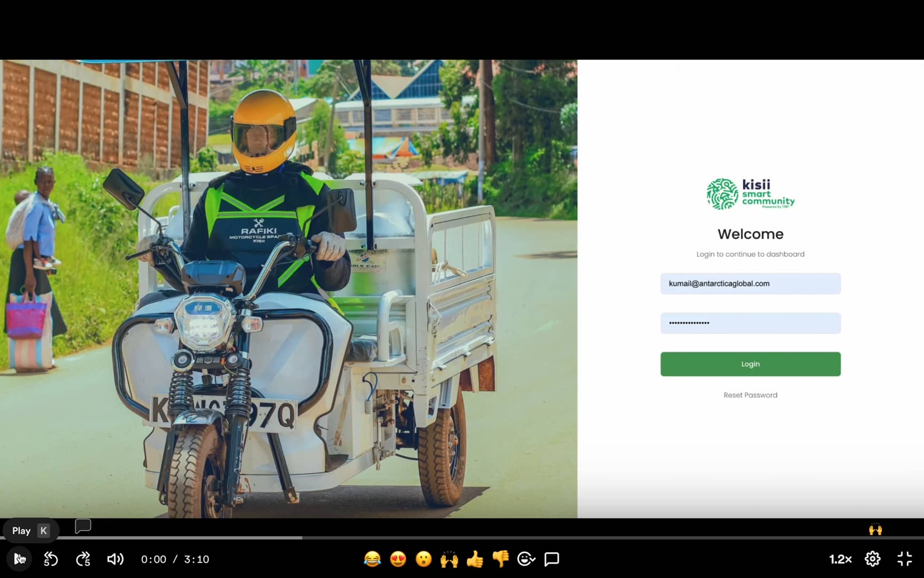The image size is (924, 578).
Task: Open the custom emoji picker dropdown
Action: (x=526, y=559)
